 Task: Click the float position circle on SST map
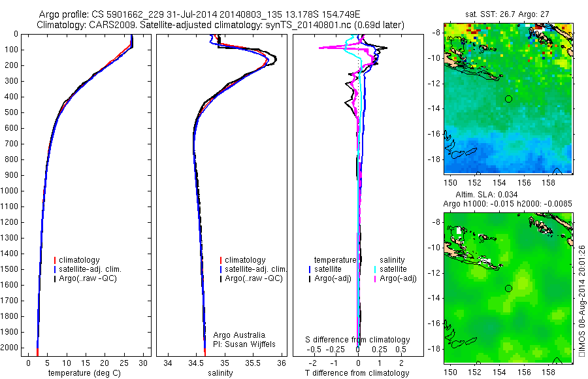[508, 99]
